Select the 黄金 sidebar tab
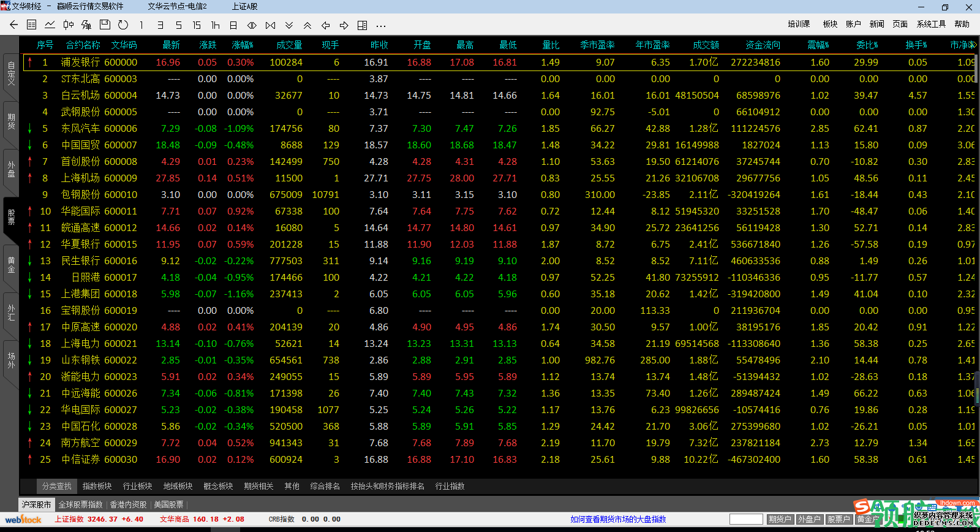 point(10,265)
